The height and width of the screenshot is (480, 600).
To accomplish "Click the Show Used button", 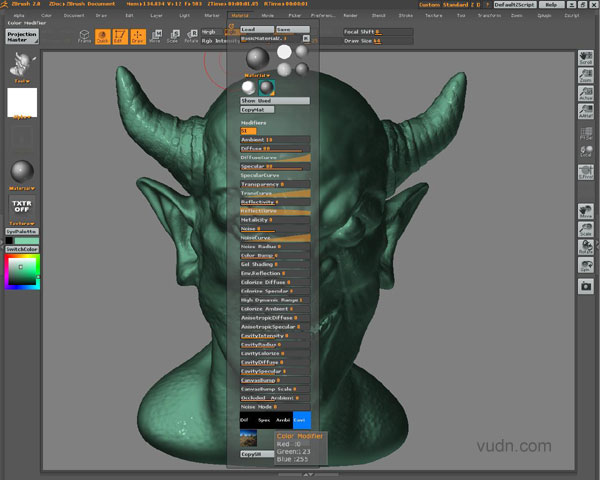I will tap(275, 101).
